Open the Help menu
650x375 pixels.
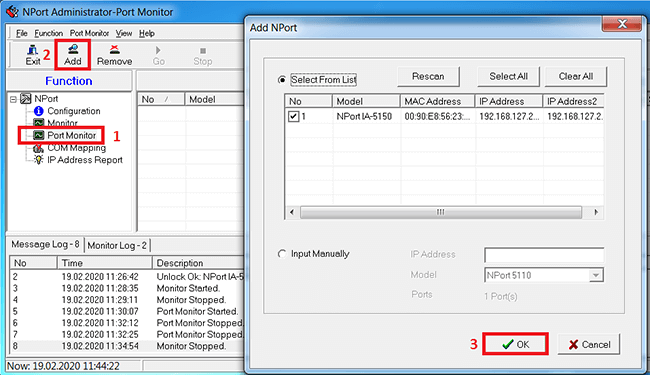pos(147,33)
